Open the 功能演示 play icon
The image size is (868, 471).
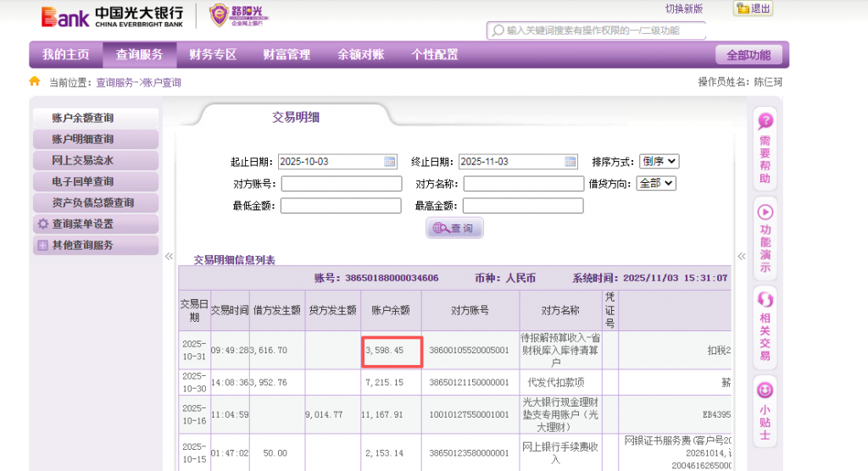pyautogui.click(x=765, y=212)
